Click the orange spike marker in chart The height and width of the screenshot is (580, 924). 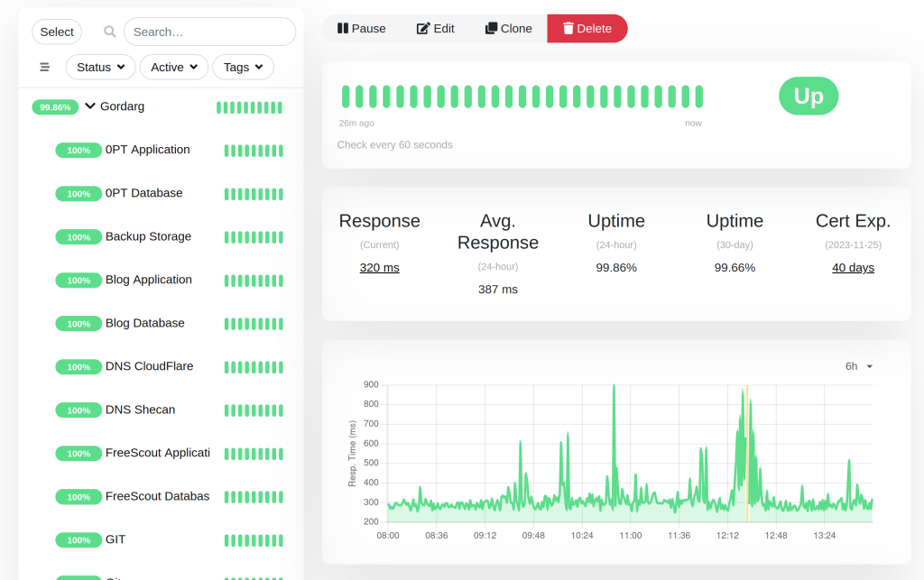[747, 454]
